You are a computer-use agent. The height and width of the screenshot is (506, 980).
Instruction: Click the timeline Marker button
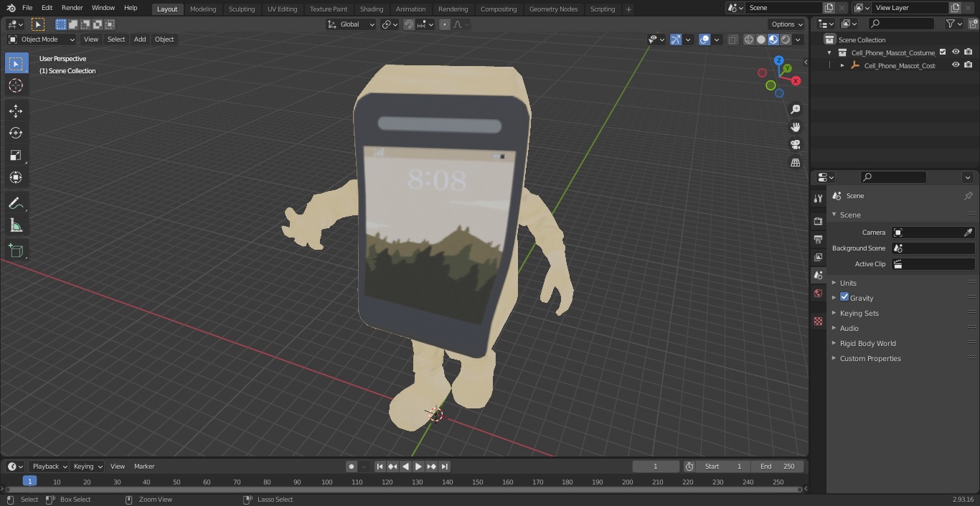point(144,467)
